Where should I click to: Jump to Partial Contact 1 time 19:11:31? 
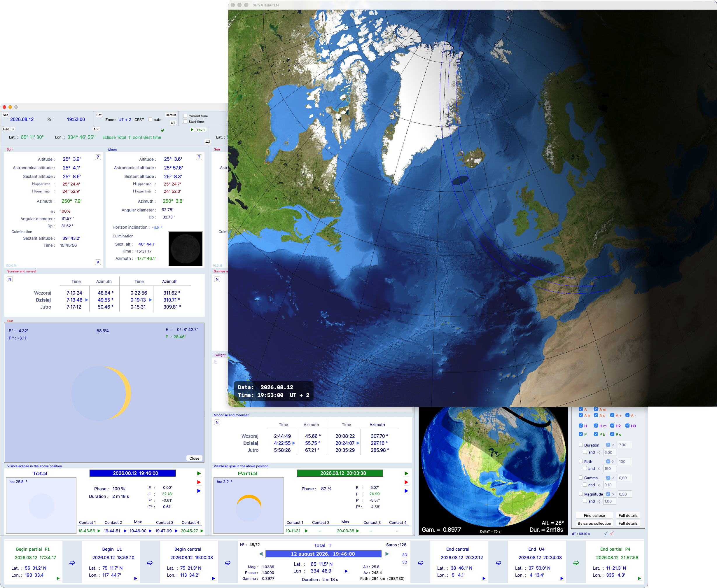coord(306,531)
